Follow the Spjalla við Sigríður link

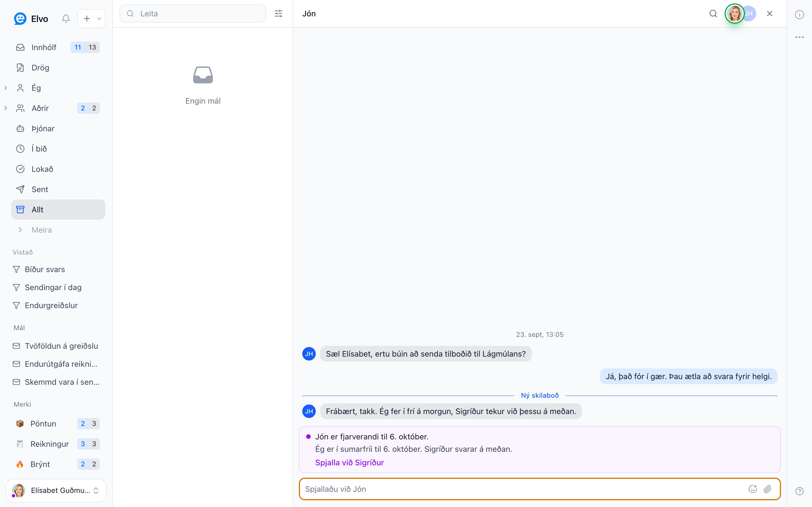click(349, 463)
